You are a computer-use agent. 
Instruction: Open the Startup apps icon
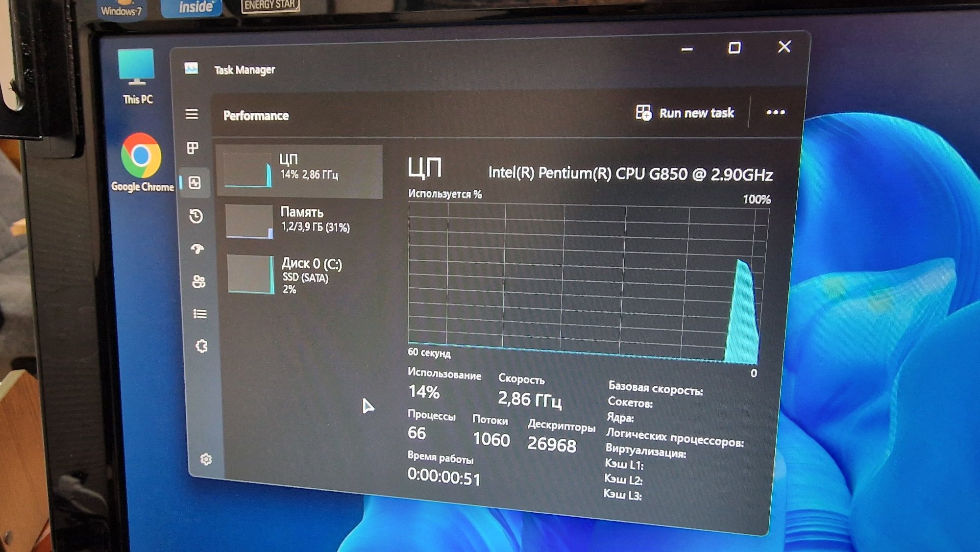[197, 249]
